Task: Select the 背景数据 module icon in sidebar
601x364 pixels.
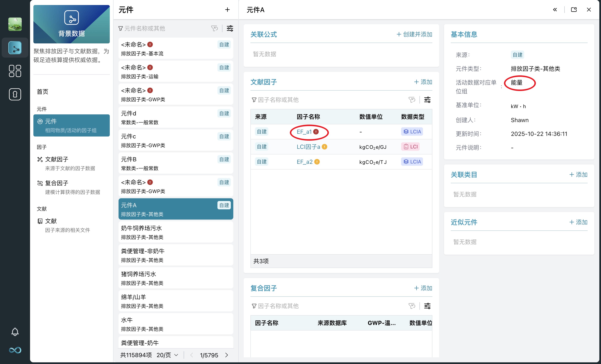Action: [15, 48]
